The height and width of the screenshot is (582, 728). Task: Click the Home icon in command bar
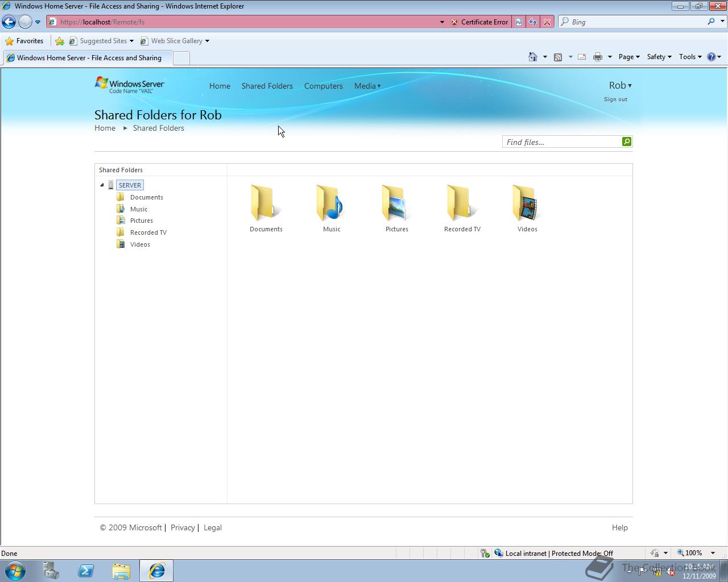pyautogui.click(x=533, y=57)
